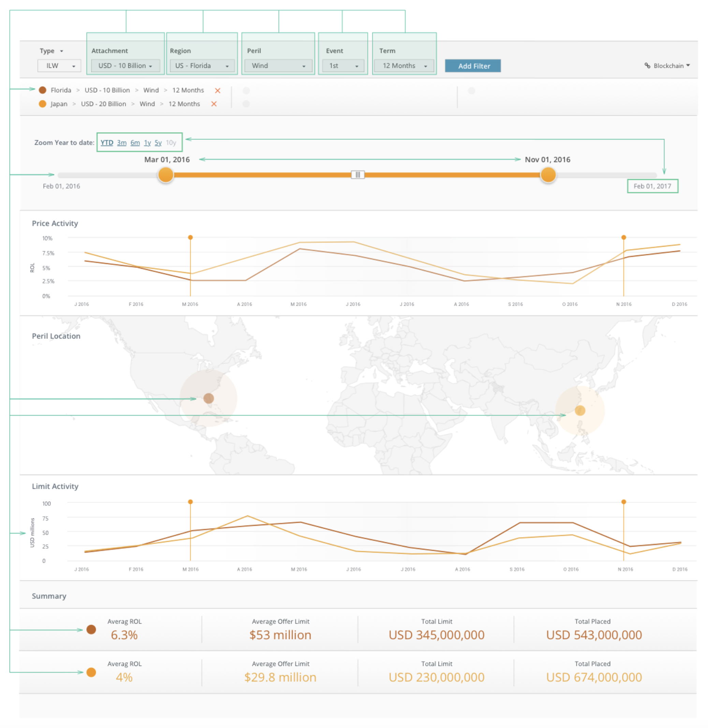
Task: Set the zoom to 5y
Action: click(158, 143)
